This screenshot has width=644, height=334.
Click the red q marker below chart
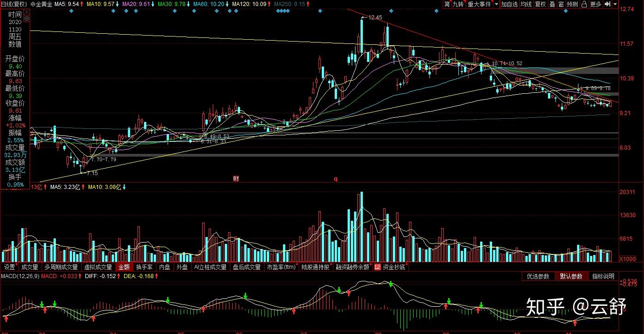tap(336, 179)
